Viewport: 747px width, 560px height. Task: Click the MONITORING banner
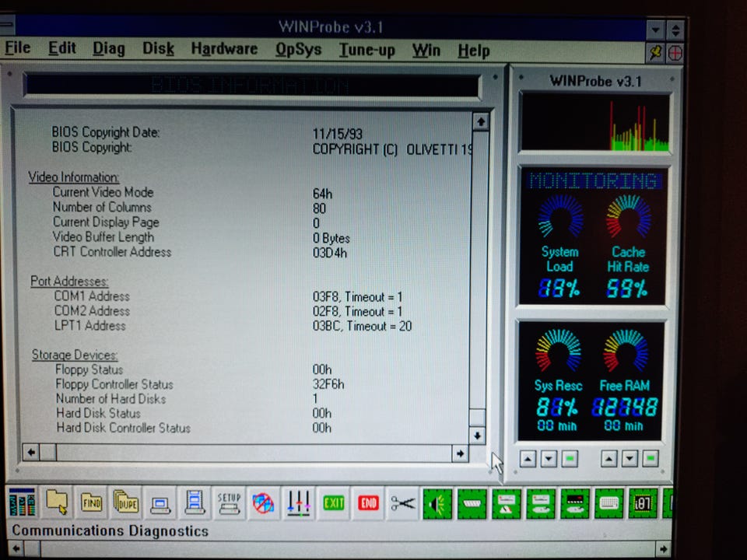pyautogui.click(x=594, y=181)
